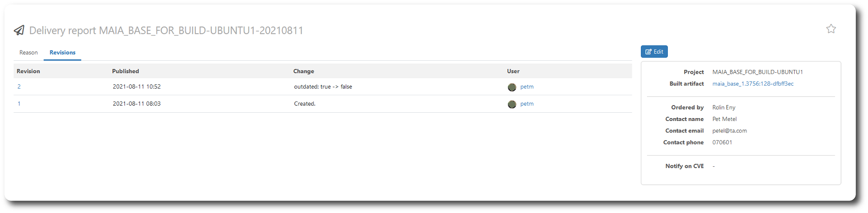Viewport: 868px width, 213px height.
Task: Click the delivery report title text
Action: (166, 30)
